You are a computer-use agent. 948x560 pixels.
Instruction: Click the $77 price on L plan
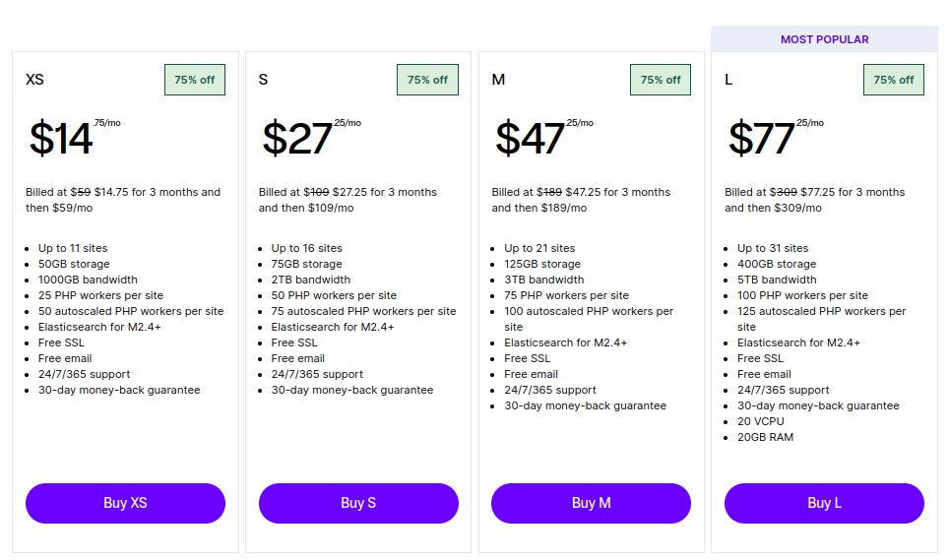point(761,139)
